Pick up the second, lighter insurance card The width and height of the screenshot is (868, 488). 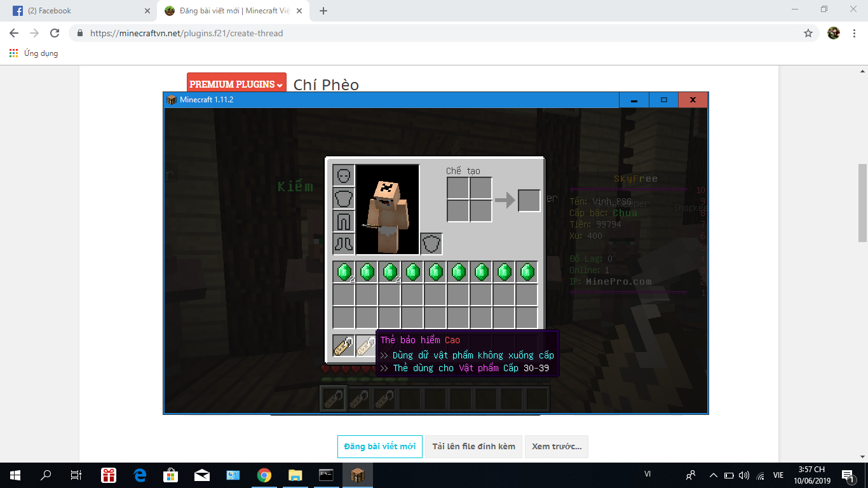pos(365,346)
